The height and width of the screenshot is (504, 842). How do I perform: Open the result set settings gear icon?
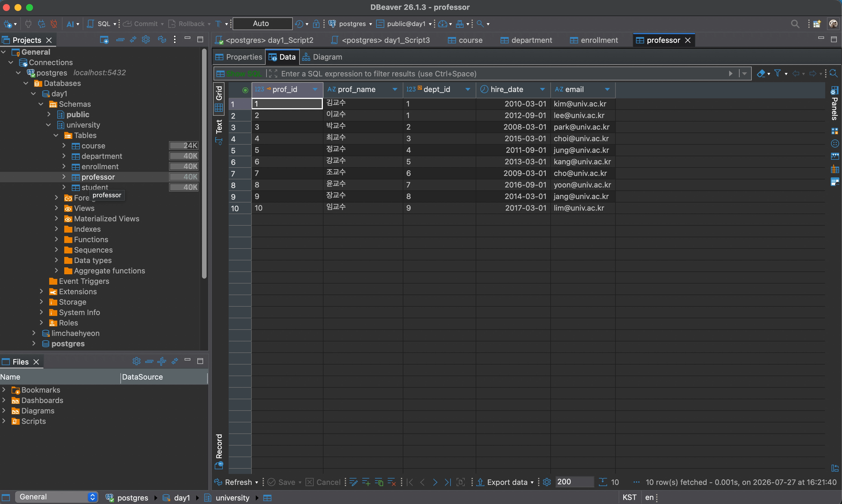pyautogui.click(x=547, y=482)
